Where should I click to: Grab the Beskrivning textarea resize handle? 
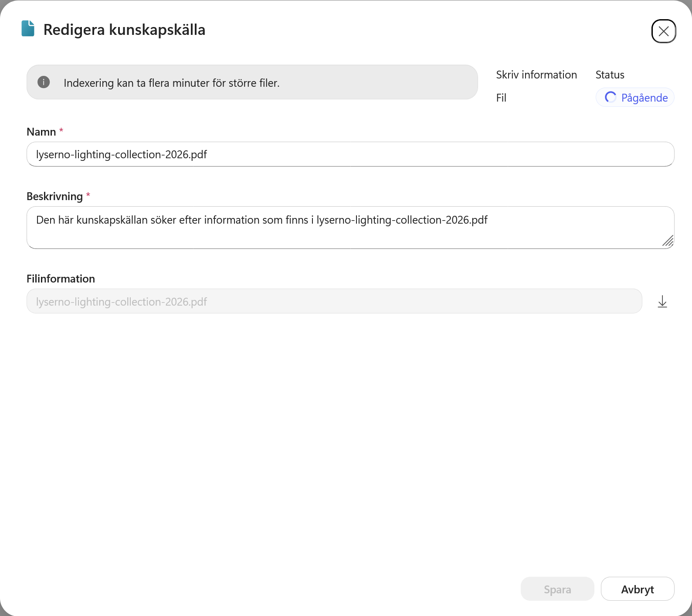[x=668, y=241]
